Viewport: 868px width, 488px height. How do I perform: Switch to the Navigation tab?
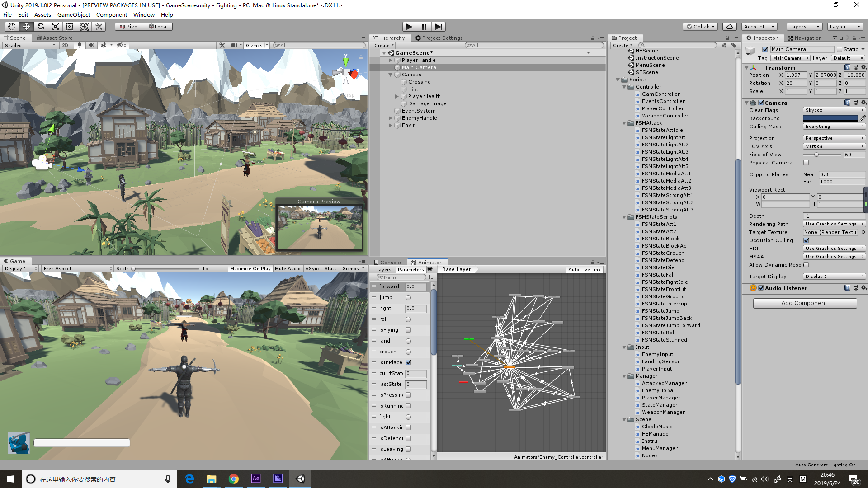pos(805,38)
